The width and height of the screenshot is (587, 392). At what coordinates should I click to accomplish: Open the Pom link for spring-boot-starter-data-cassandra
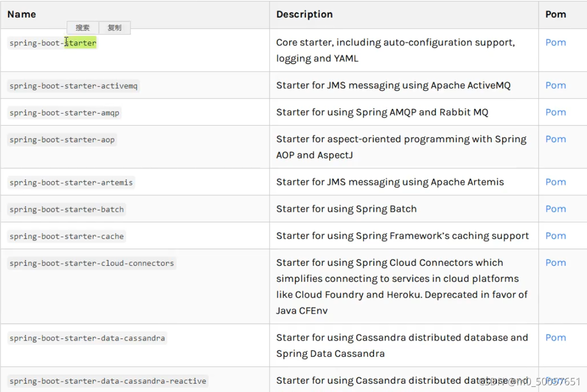tap(555, 337)
